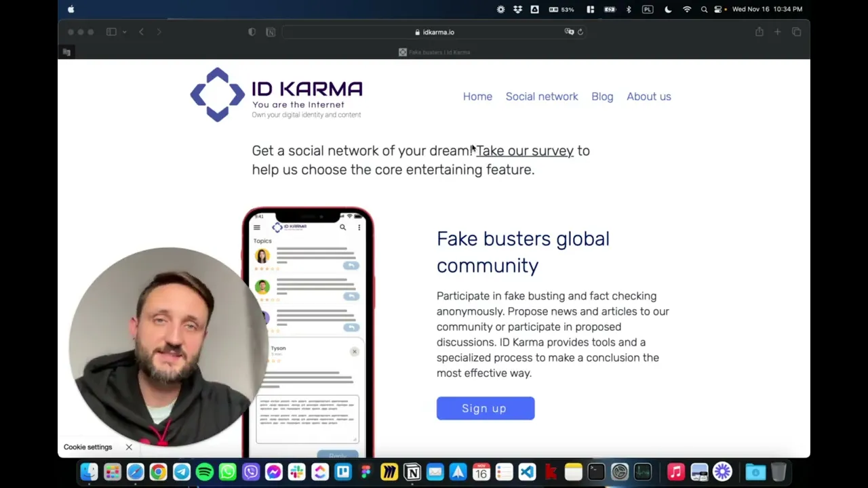This screenshot has width=868, height=488.
Task: Open the Wi-Fi status menu
Action: [687, 9]
